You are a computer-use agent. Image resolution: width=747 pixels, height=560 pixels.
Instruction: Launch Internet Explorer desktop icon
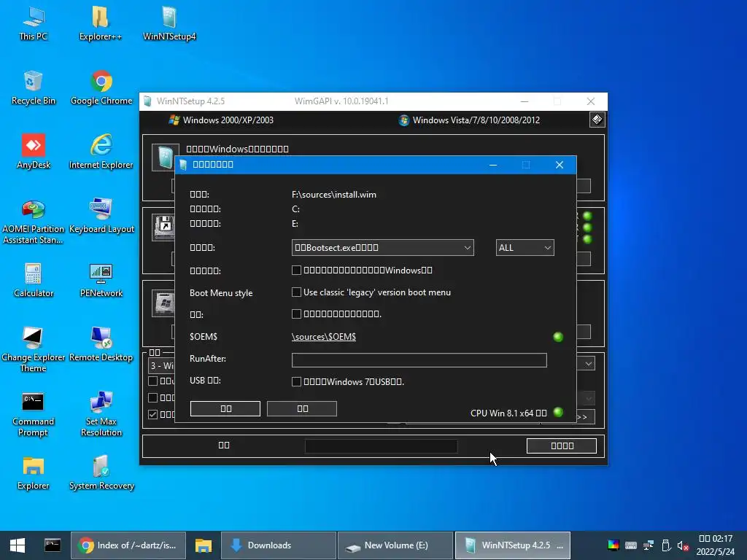[x=101, y=152]
